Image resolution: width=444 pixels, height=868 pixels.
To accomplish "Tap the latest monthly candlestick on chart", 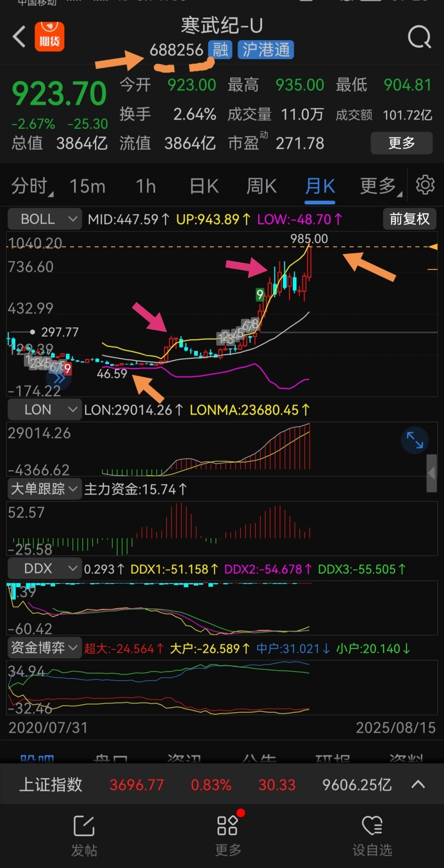I will point(309,263).
